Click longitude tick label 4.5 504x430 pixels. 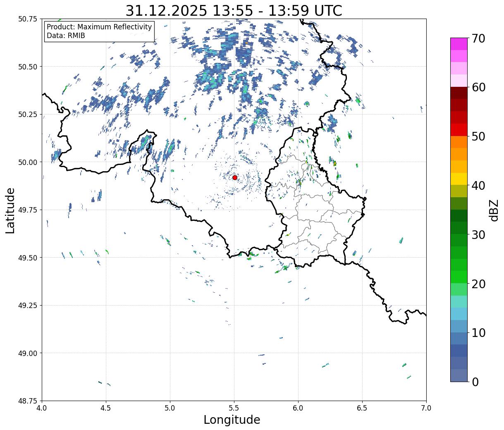tap(106, 408)
